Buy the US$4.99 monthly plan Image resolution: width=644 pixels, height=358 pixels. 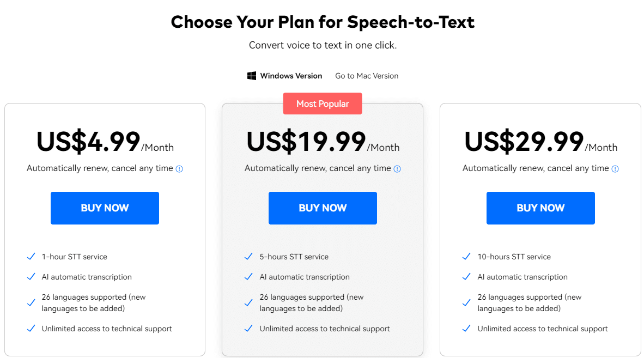[105, 208]
